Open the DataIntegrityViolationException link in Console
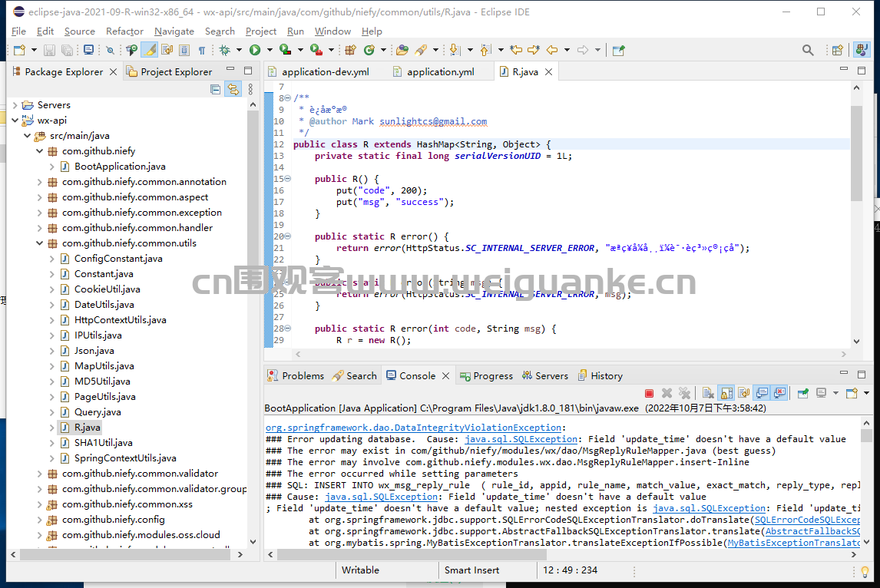 click(413, 428)
